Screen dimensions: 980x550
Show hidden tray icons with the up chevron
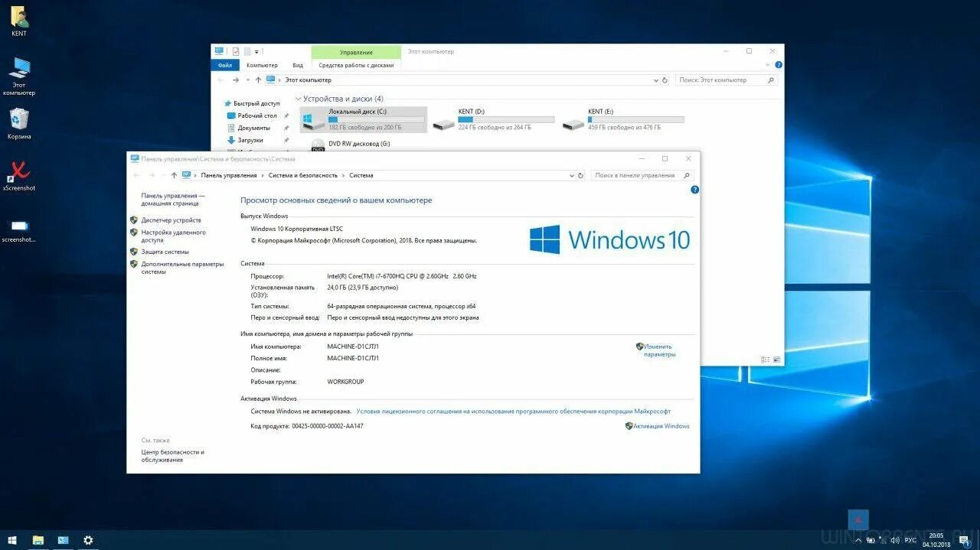858,540
